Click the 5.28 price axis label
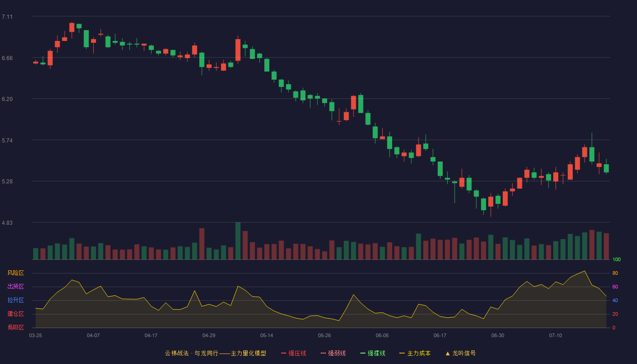Viewport: 637px width, 364px height. click(7, 181)
